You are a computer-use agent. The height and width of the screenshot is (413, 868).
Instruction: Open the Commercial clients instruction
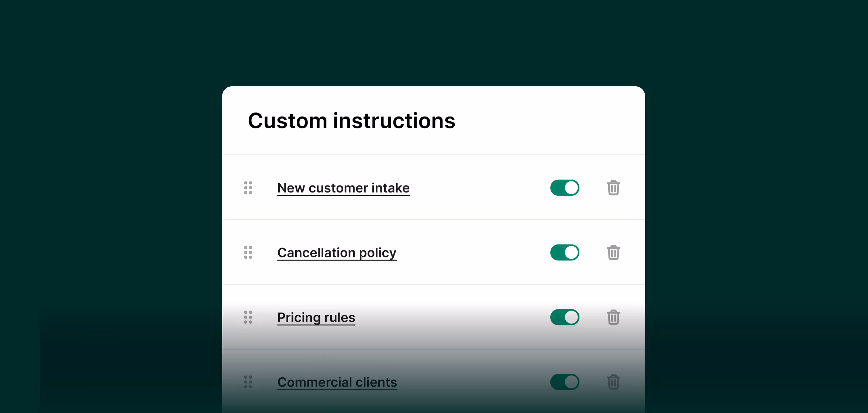[337, 382]
